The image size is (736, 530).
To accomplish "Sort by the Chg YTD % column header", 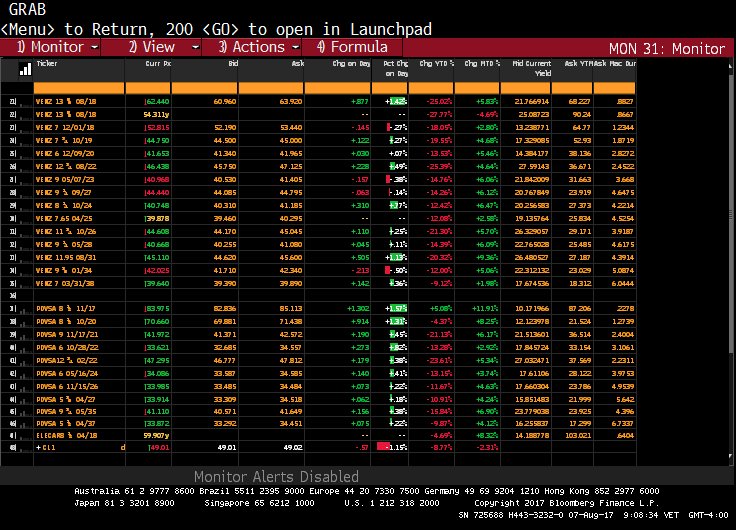I will pyautogui.click(x=437, y=63).
